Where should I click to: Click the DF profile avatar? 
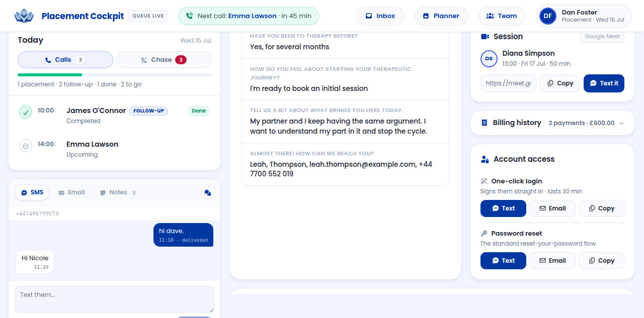[548, 16]
